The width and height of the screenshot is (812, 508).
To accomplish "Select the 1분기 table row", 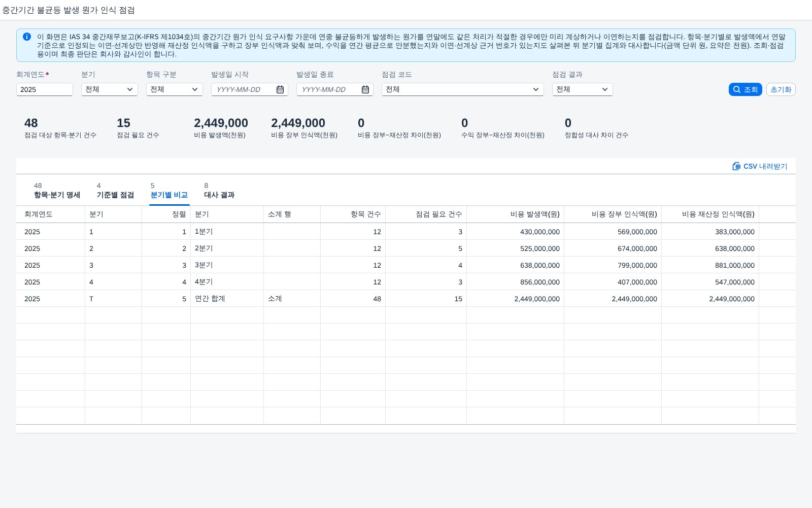I will click(x=406, y=232).
